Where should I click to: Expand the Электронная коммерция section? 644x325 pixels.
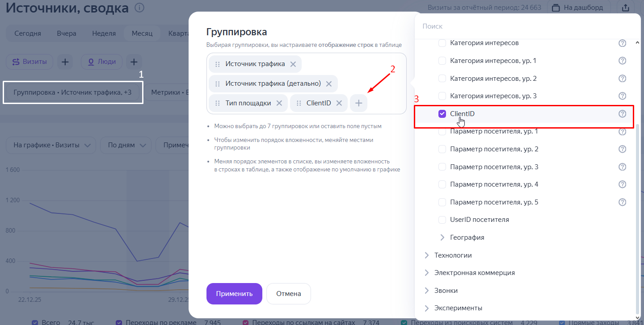426,273
